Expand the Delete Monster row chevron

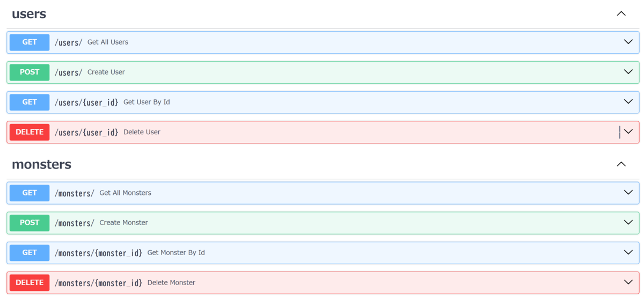click(628, 282)
